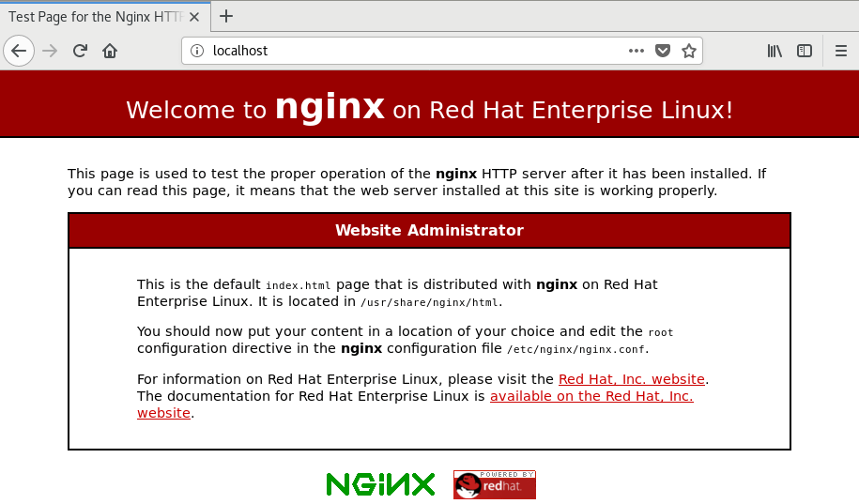The width and height of the screenshot is (859, 504).
Task: Open the Red Hat documentation link
Action: pyautogui.click(x=591, y=396)
